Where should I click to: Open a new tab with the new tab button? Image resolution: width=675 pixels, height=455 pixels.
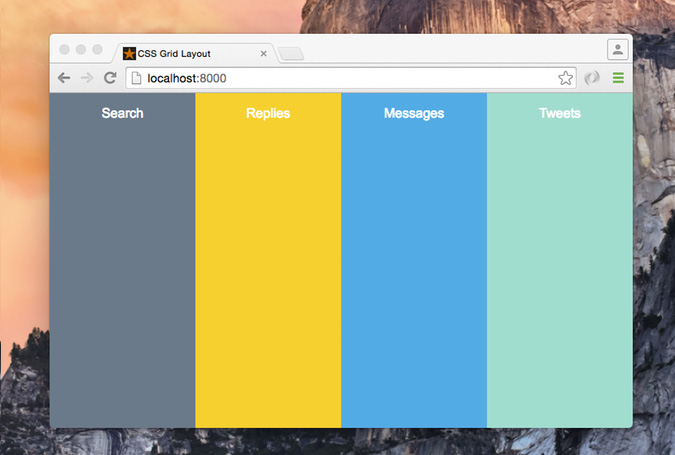tap(291, 54)
